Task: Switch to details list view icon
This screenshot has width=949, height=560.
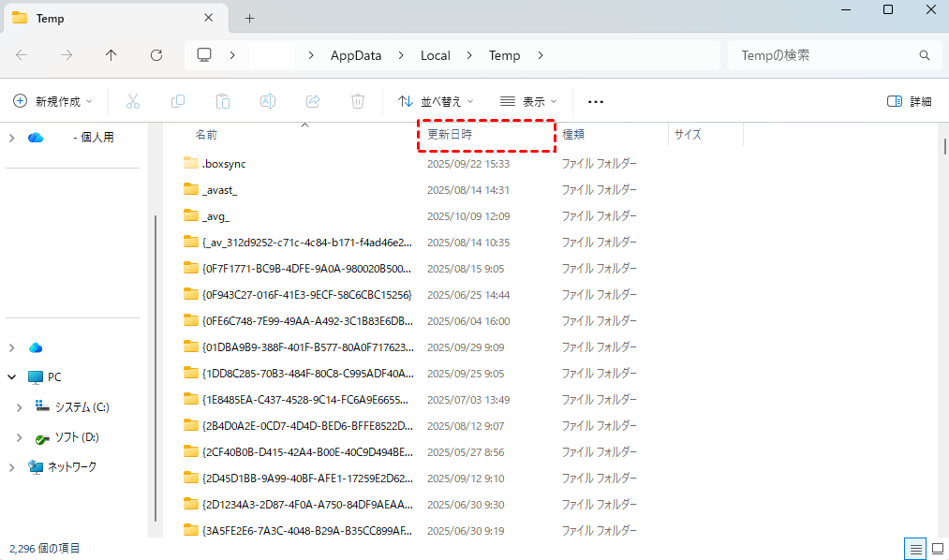Action: pyautogui.click(x=914, y=548)
